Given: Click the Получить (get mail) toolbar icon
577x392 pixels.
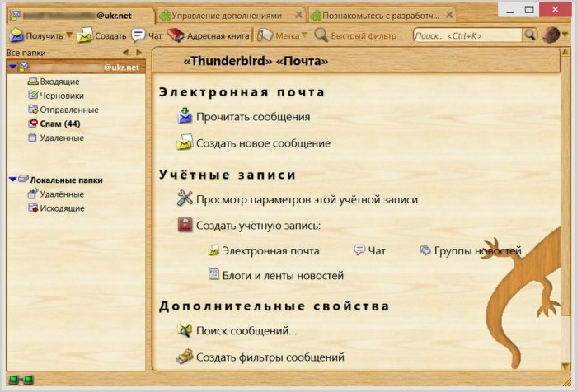Looking at the screenshot, I should (x=16, y=35).
